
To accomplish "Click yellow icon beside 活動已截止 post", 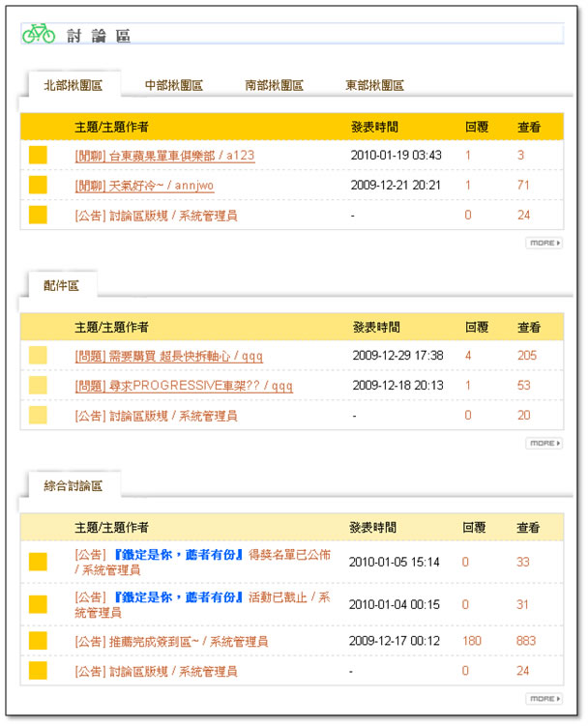I will (x=38, y=604).
